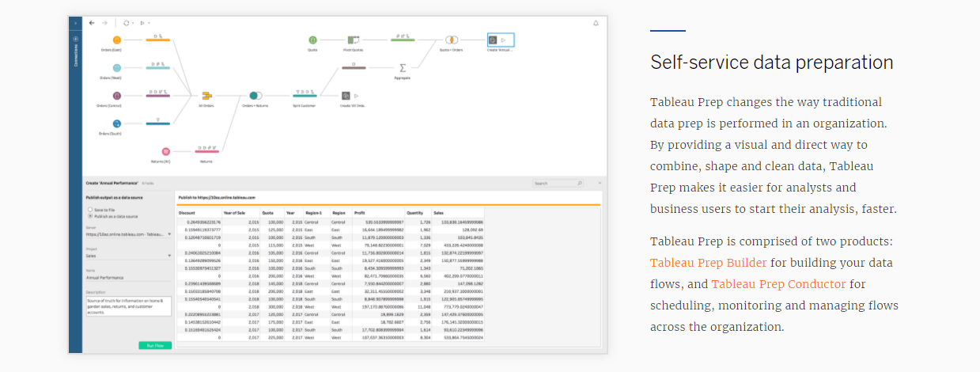Select the Quota input step

[312, 40]
